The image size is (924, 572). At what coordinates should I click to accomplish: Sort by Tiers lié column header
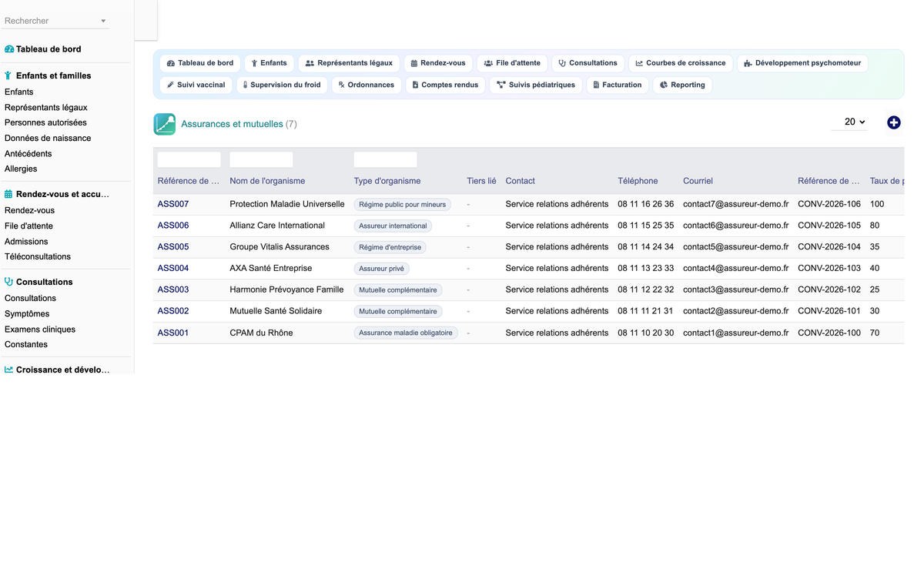pyautogui.click(x=481, y=181)
